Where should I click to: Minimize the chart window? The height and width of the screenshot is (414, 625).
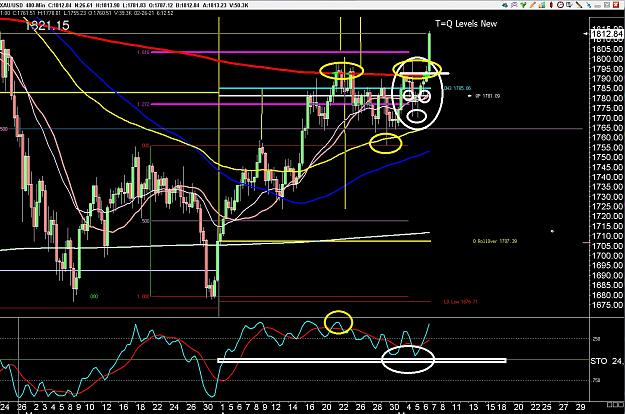point(597,6)
